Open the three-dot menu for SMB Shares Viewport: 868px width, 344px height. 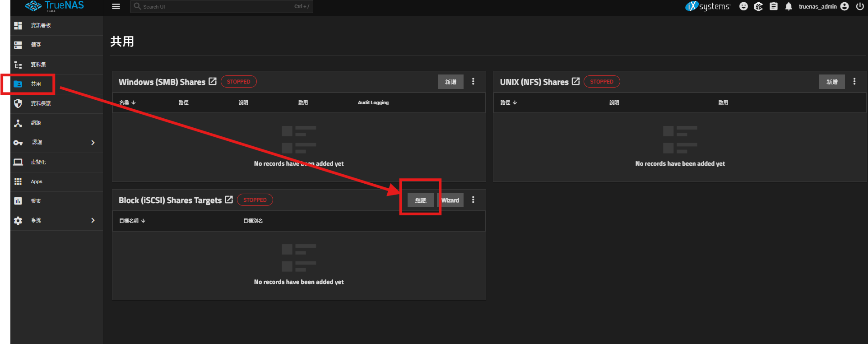point(473,82)
